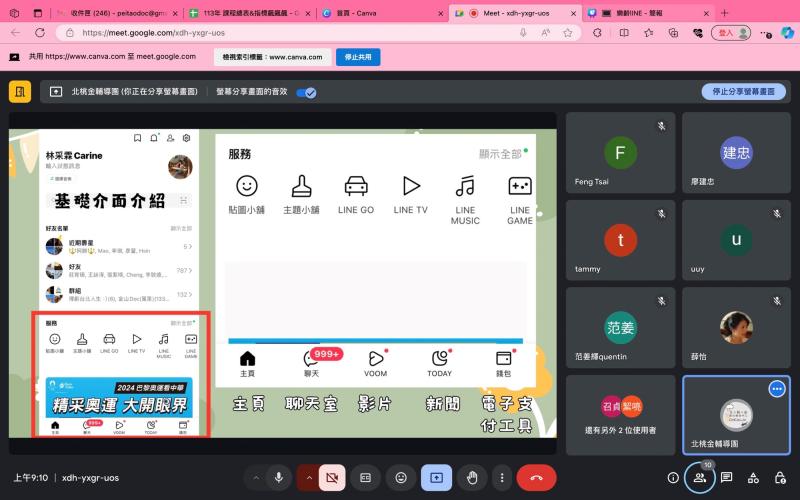Open the chat panel
This screenshot has height=500, width=800.
pyautogui.click(x=727, y=478)
